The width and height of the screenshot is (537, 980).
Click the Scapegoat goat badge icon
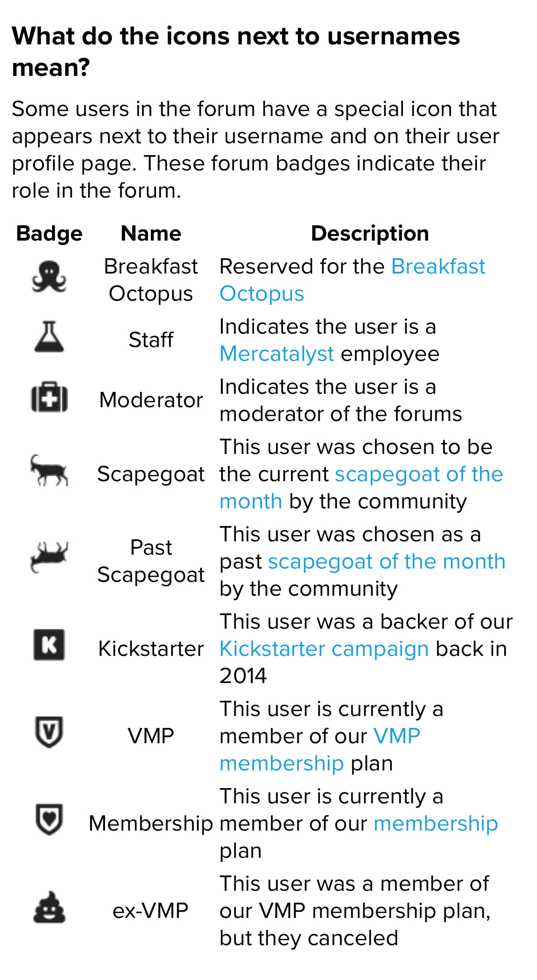[49, 471]
